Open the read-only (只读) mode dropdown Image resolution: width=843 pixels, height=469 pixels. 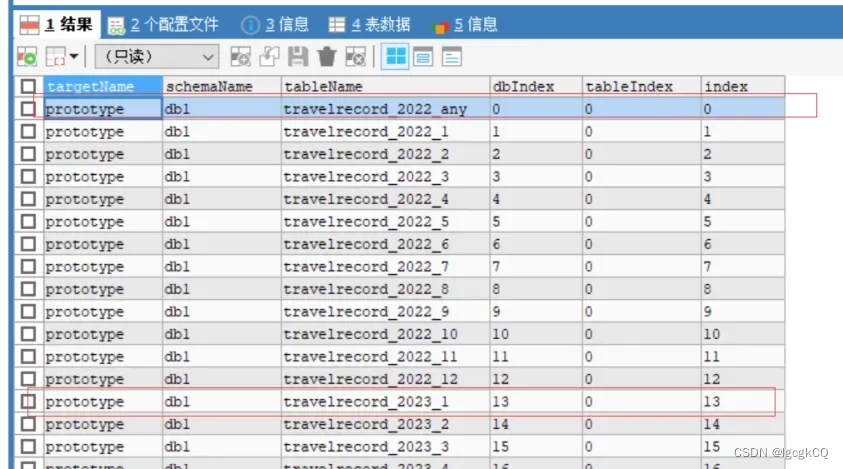click(157, 56)
